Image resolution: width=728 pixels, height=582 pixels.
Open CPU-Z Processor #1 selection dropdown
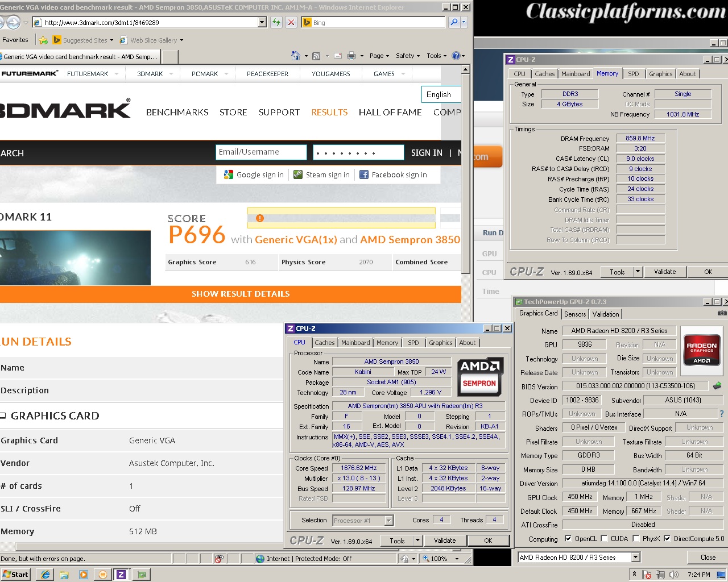point(389,520)
